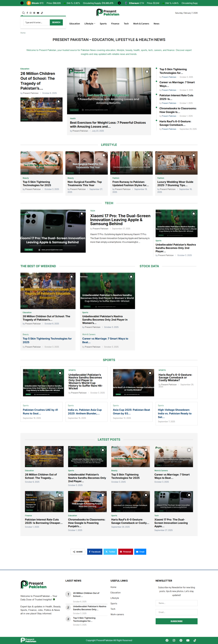The image size is (218, 644).
Task: Click the Bitcoin coin icon in ticker
Action: pos(29,3)
